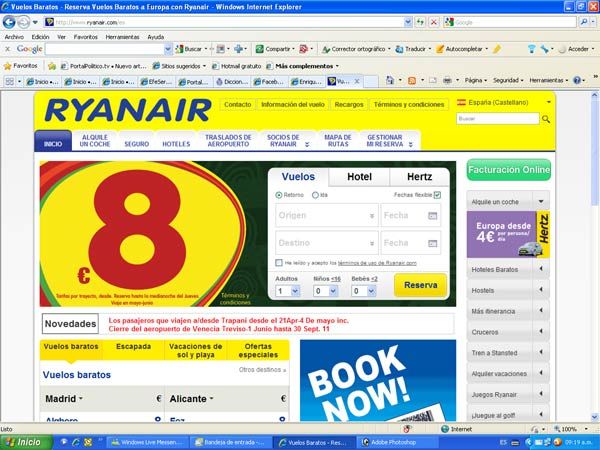Click the Home page icon in the command bar

390,80
